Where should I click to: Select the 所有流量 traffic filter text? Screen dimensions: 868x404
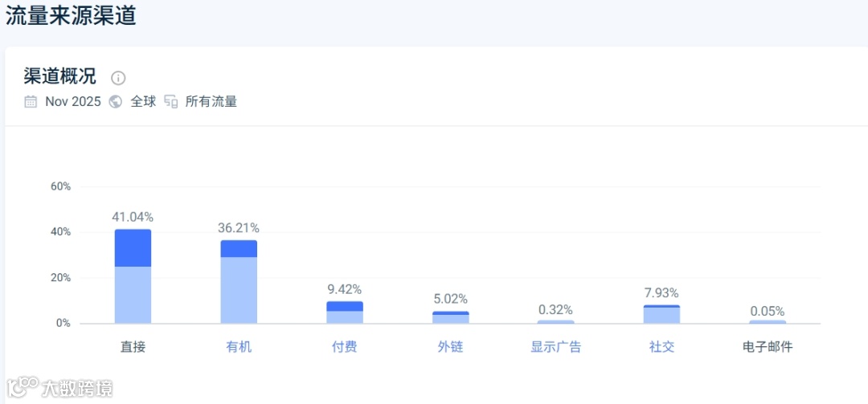211,102
